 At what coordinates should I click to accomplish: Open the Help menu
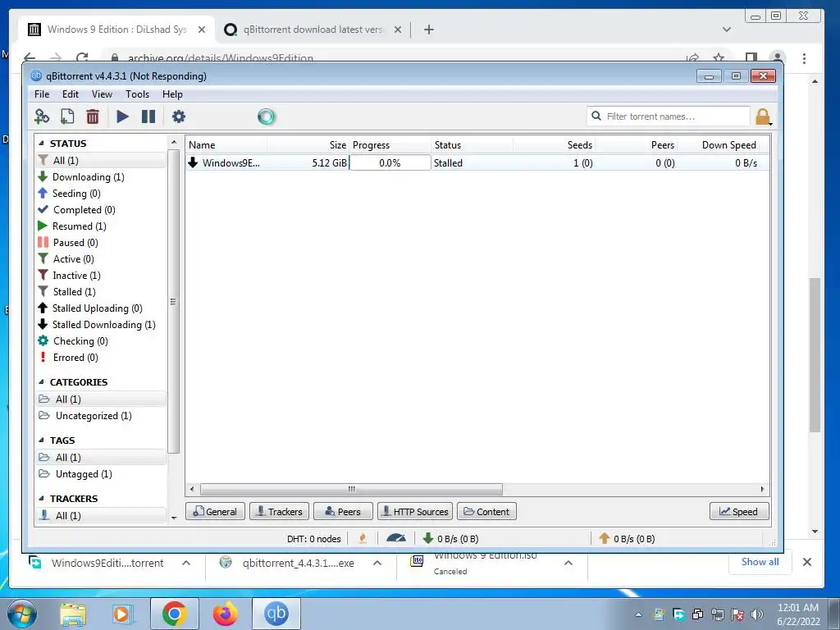coord(172,94)
